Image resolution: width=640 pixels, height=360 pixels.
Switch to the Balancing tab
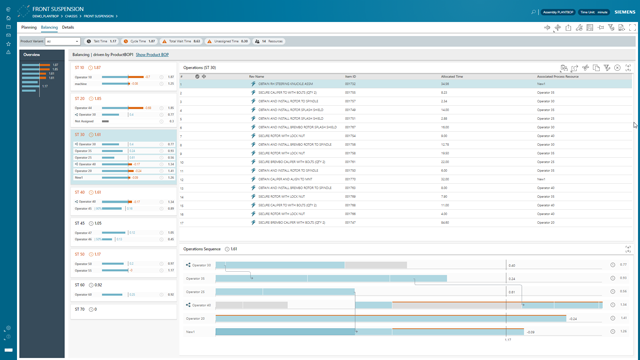(49, 27)
